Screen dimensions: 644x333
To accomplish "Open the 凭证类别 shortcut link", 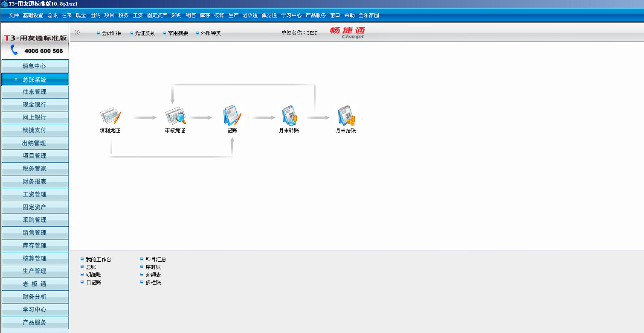I will pyautogui.click(x=145, y=33).
